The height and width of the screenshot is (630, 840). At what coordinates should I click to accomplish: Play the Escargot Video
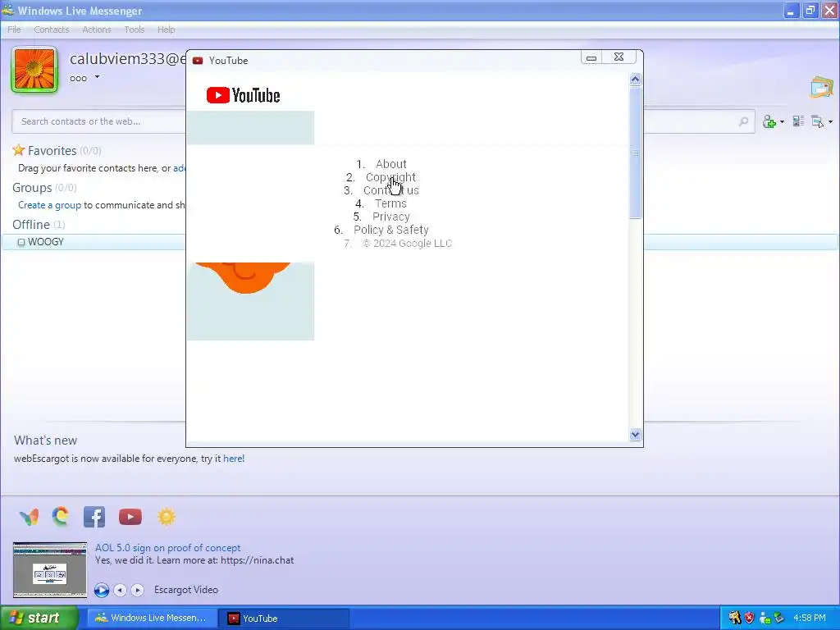tap(101, 590)
